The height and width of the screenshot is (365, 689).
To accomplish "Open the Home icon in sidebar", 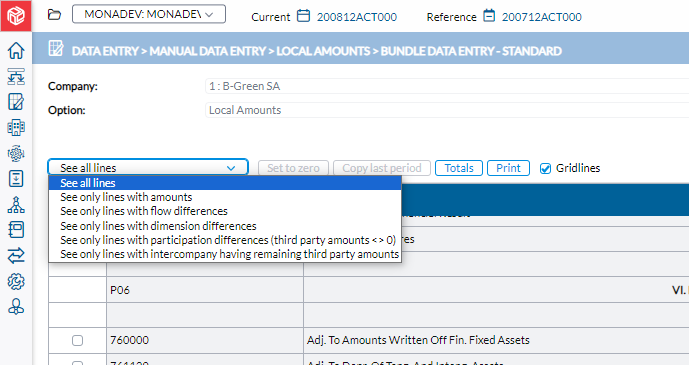I will [x=16, y=51].
